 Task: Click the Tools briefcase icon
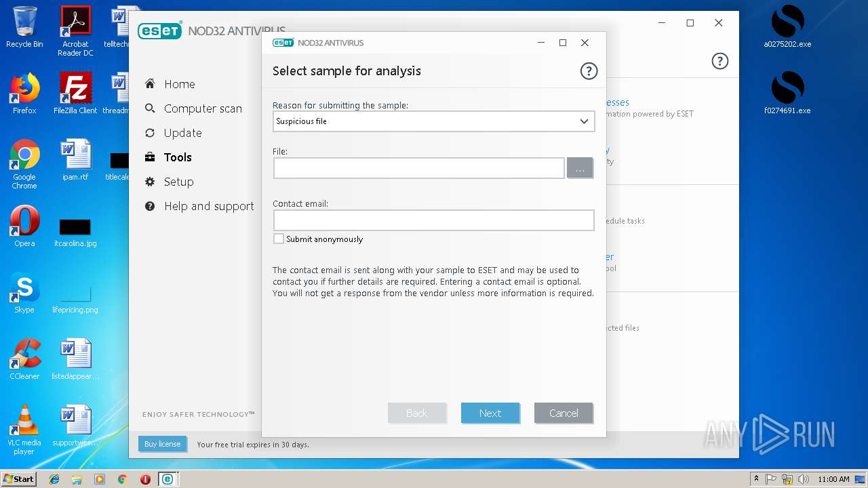[150, 157]
